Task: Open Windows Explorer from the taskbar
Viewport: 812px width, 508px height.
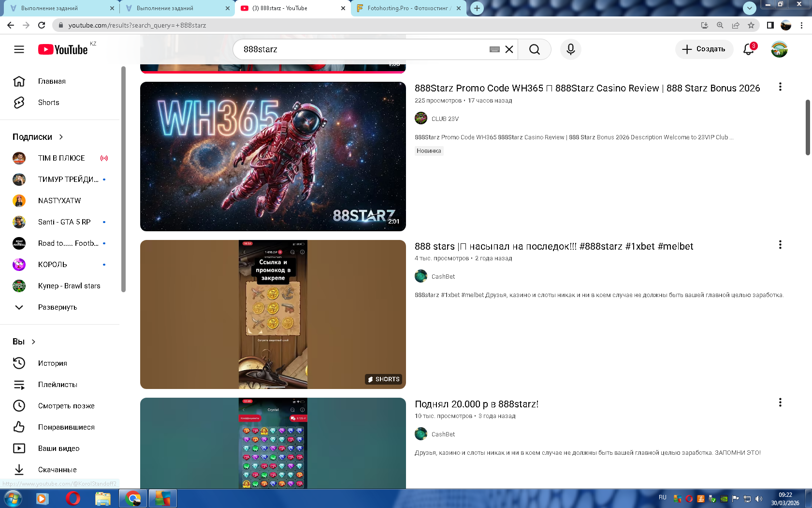Action: click(x=103, y=498)
